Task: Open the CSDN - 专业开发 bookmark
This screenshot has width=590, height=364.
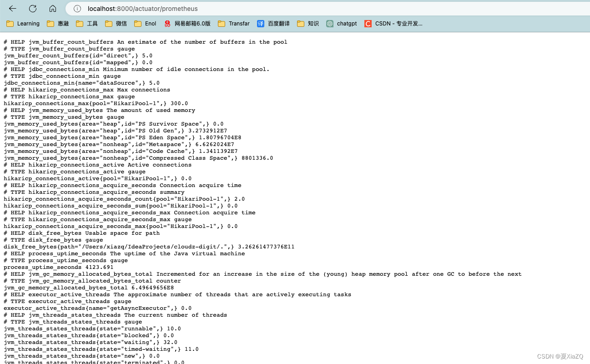Action: 393,24
